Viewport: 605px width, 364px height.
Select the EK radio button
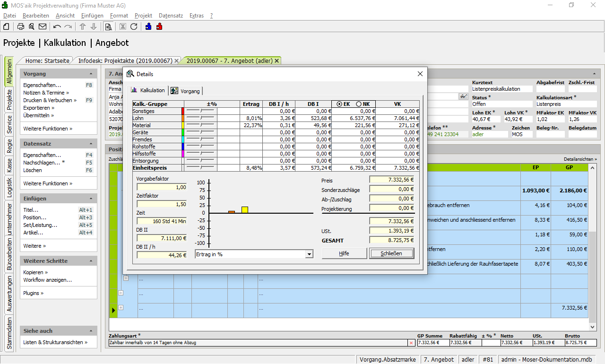(339, 104)
